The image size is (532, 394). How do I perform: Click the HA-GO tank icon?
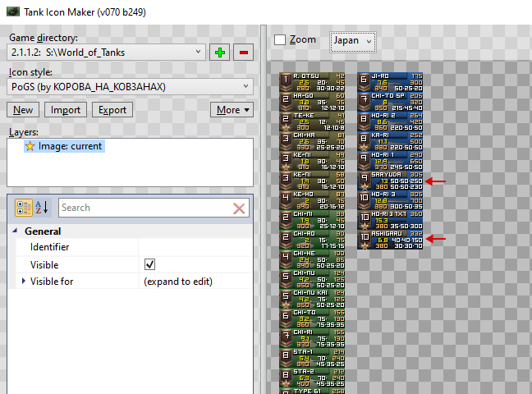point(312,102)
